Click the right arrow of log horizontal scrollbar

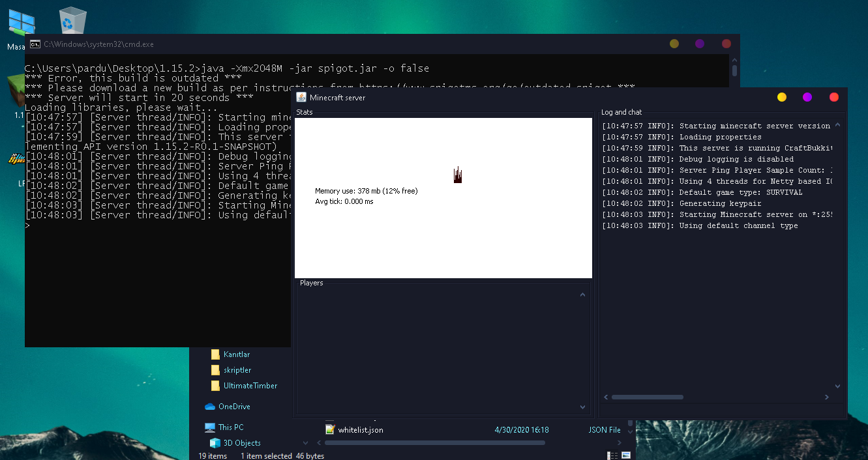(x=827, y=397)
